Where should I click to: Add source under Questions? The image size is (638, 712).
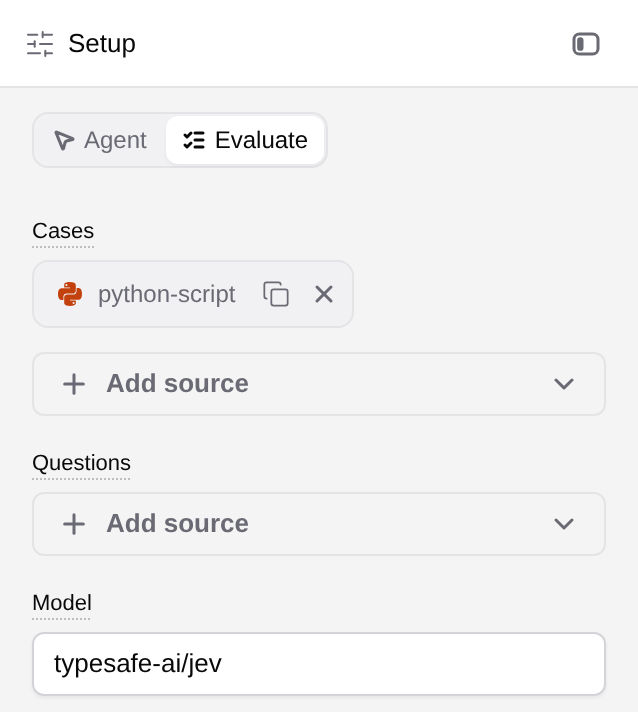(319, 524)
